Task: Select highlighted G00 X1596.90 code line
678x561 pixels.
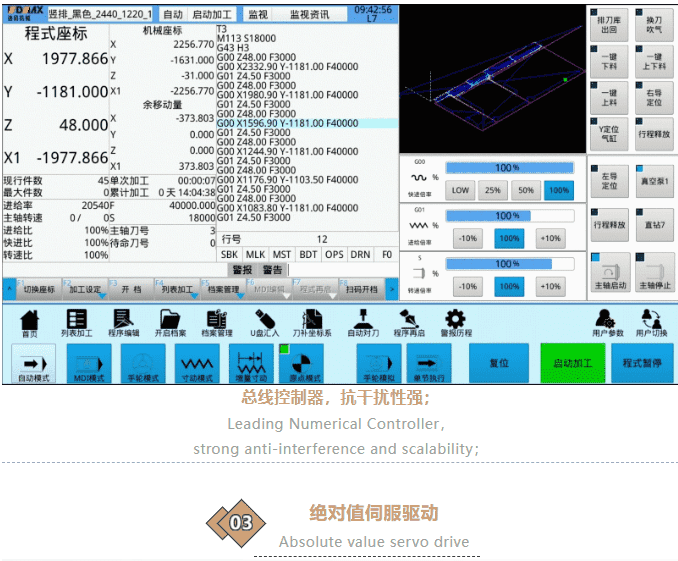Action: click(307, 123)
